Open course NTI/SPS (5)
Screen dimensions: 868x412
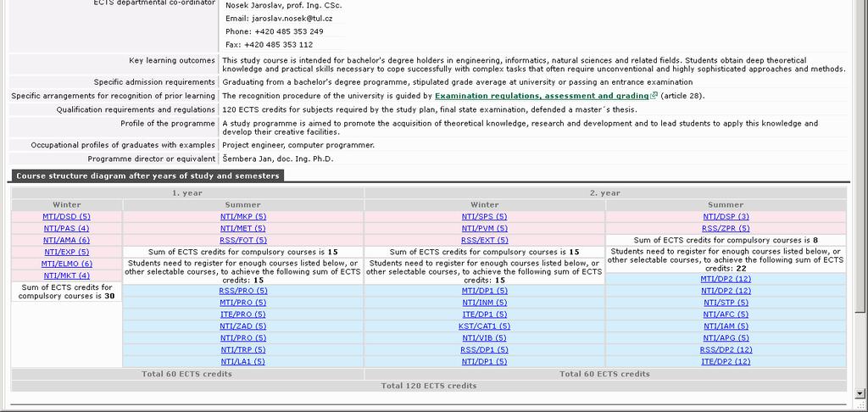(x=484, y=216)
